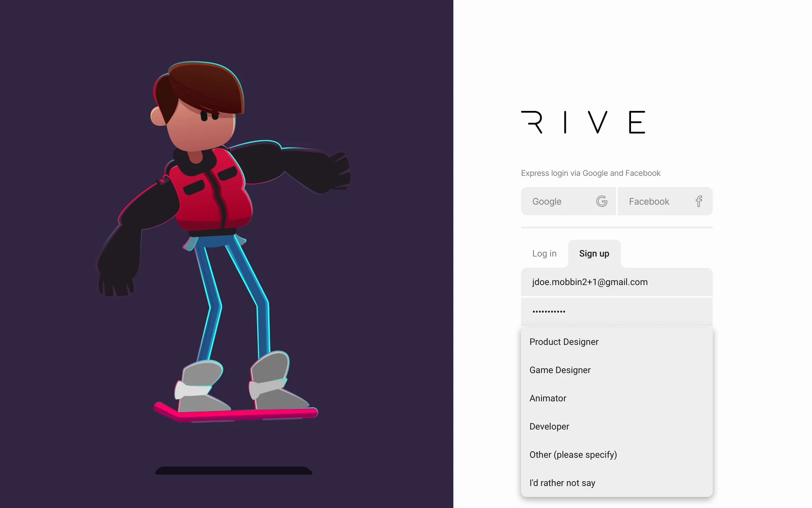The width and height of the screenshot is (812, 508).
Task: Pick Animator from the role list
Action: point(548,398)
